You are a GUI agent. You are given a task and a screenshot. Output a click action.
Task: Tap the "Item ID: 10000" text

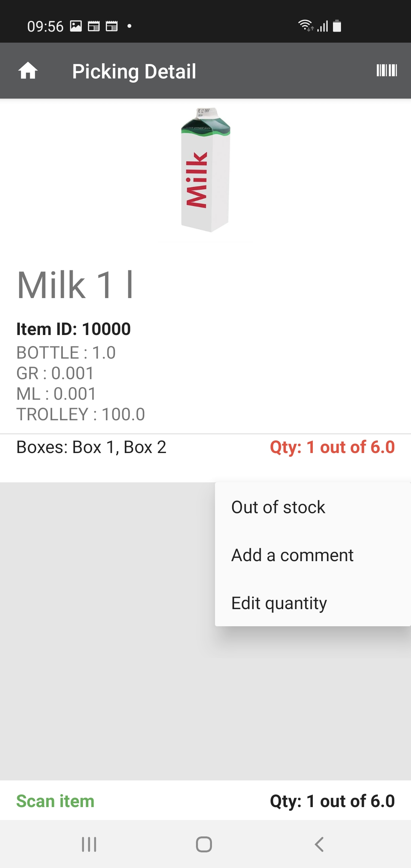(x=73, y=329)
